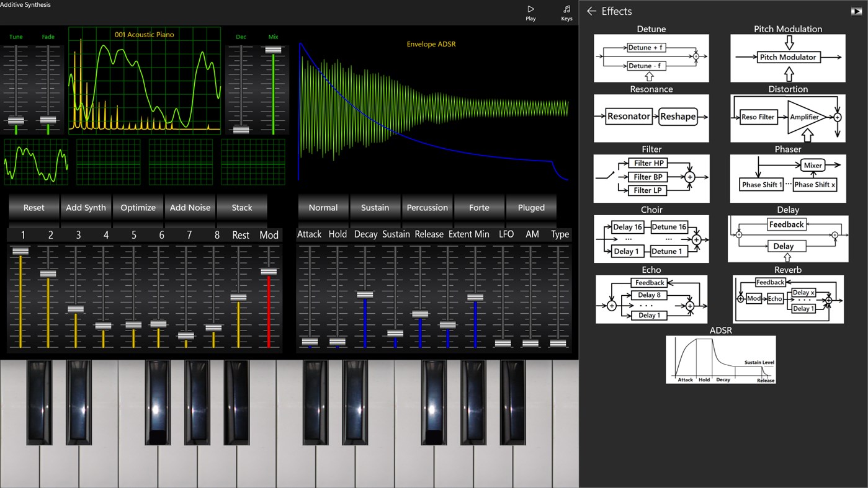The image size is (868, 488).
Task: Select the Detune effect diagram
Action: click(651, 58)
